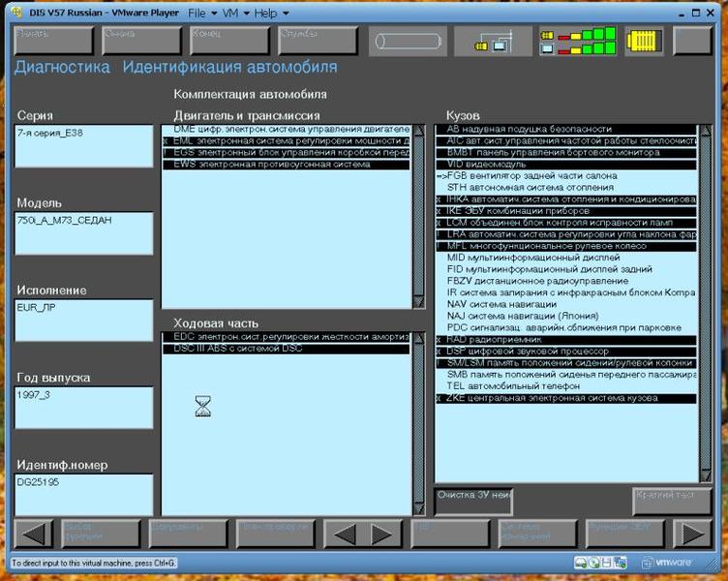Screen dimensions: 728x581
Task: Select the DME engine control row
Action: [x=287, y=129]
